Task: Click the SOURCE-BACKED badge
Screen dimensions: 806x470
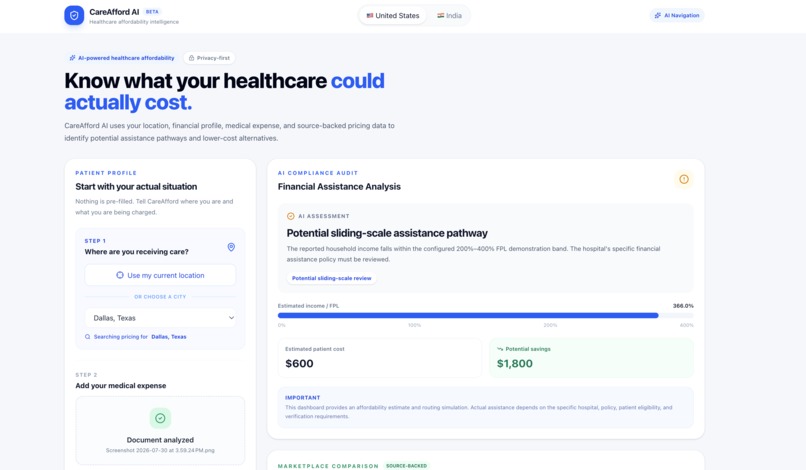Action: click(x=407, y=466)
